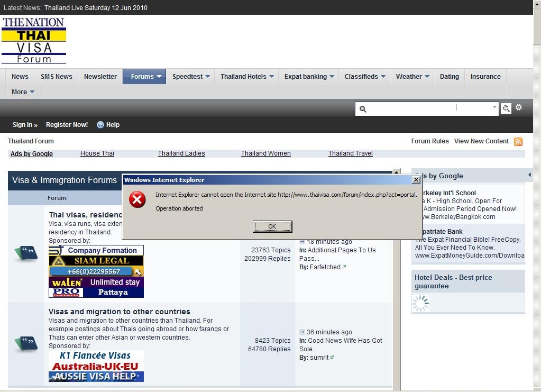
Task: Expand the Expat banking dropdown
Action: (332, 77)
